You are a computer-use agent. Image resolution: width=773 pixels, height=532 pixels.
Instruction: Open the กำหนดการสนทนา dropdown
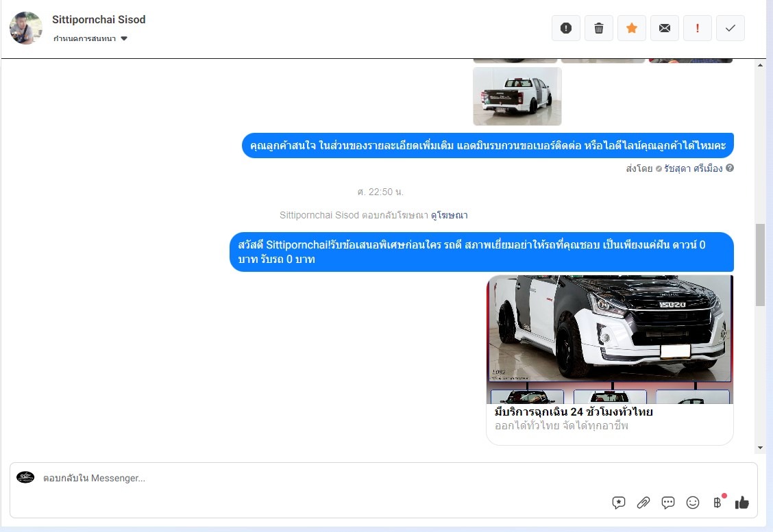pos(90,38)
